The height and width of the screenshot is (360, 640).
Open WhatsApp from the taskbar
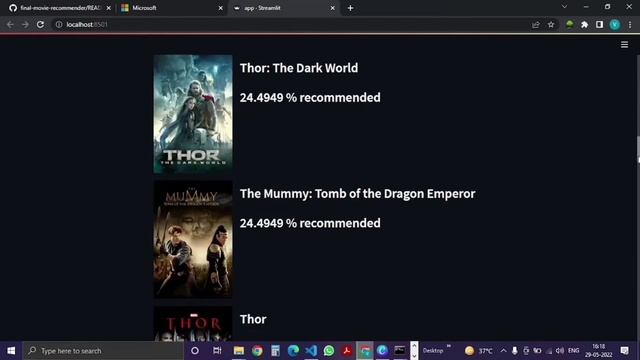pos(329,351)
